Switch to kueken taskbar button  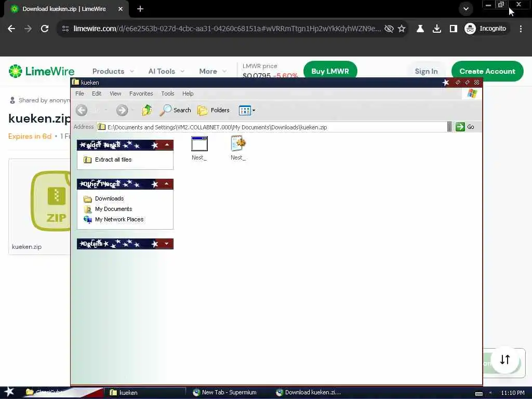pyautogui.click(x=145, y=393)
